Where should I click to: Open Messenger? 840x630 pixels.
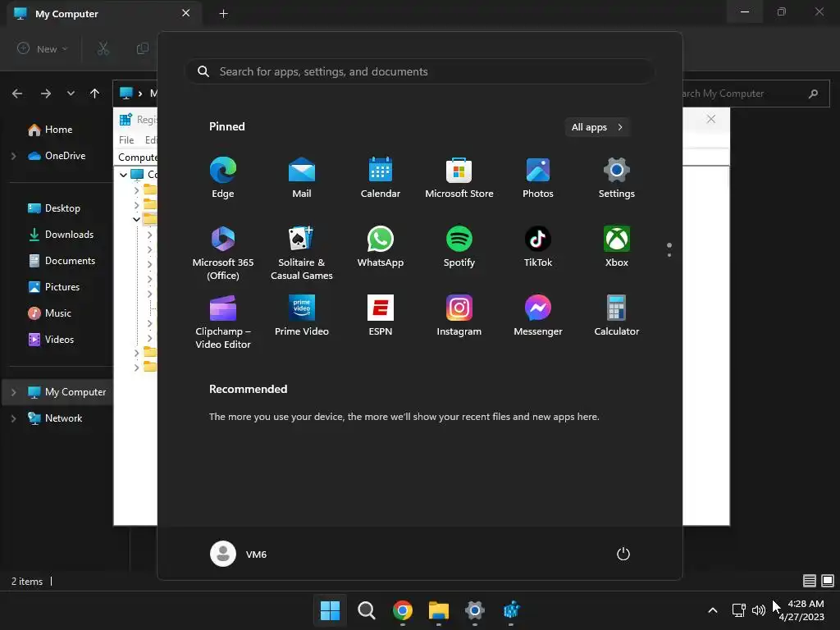tap(538, 316)
